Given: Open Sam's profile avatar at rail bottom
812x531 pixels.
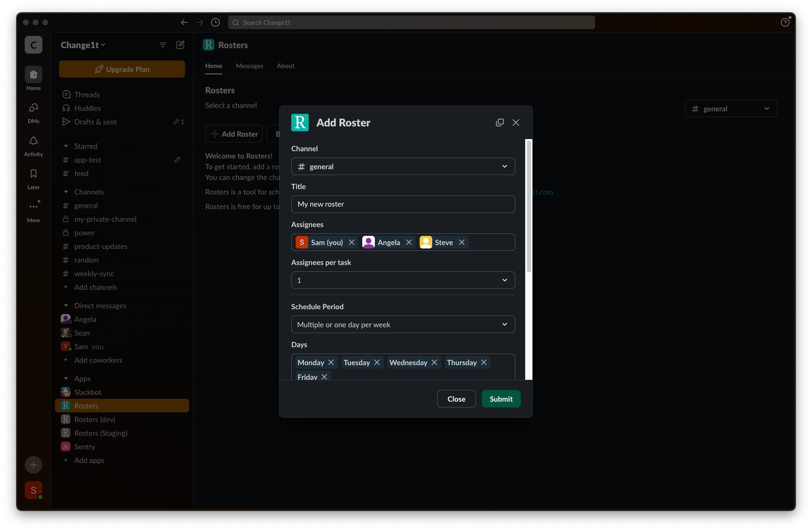Looking at the screenshot, I should pyautogui.click(x=34, y=490).
